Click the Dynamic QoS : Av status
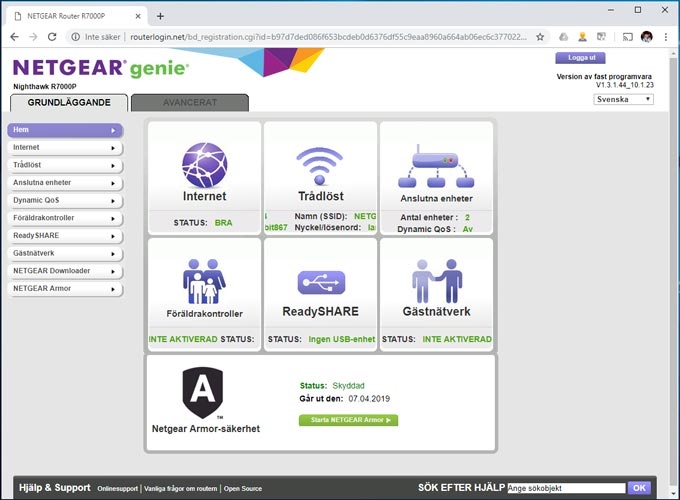The width and height of the screenshot is (680, 500). click(435, 229)
